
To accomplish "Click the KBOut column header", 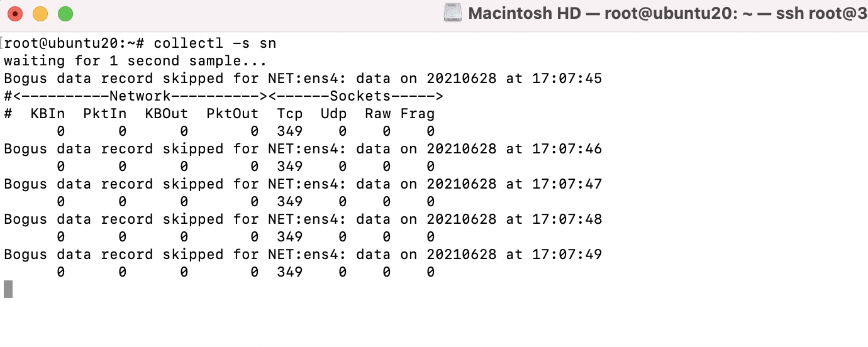I will pyautogui.click(x=167, y=114).
